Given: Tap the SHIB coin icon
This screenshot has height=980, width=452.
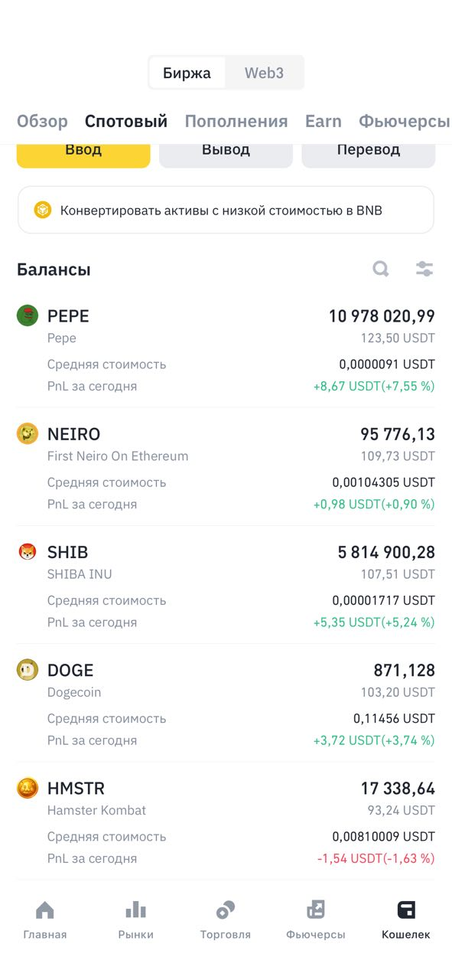Looking at the screenshot, I should click(28, 551).
